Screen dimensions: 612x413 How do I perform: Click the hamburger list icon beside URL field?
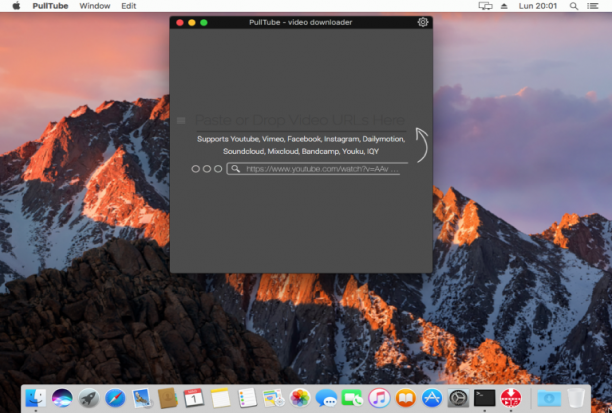pos(181,121)
